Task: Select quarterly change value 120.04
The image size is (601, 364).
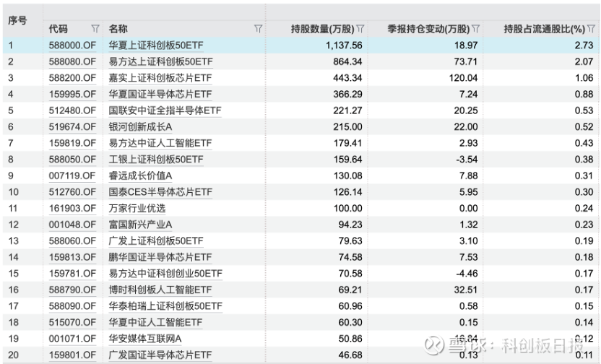Action: coord(464,78)
